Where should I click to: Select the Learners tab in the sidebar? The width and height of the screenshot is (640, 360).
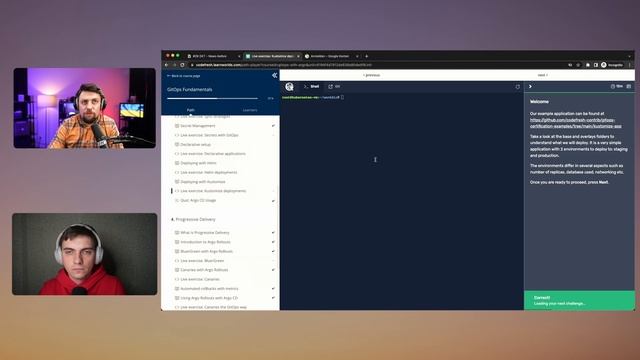coord(250,110)
